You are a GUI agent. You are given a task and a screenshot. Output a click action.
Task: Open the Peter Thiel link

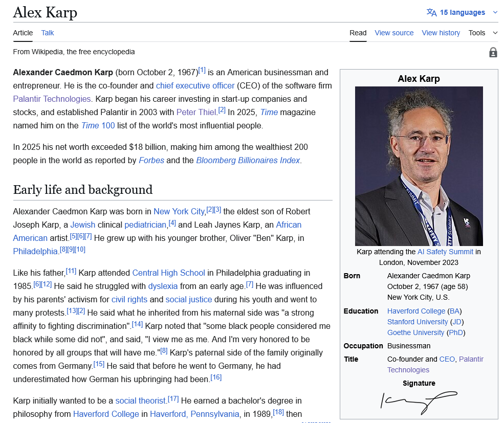(196, 112)
